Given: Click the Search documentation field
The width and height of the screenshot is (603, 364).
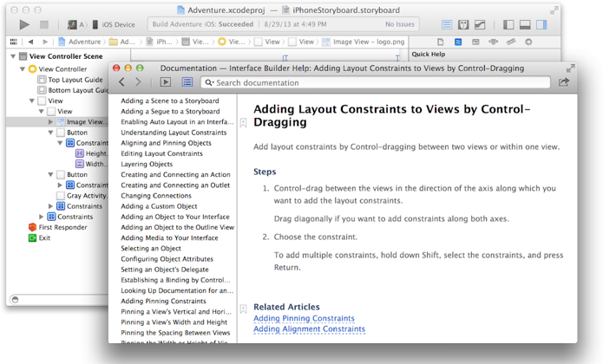Looking at the screenshot, I should click(x=376, y=82).
